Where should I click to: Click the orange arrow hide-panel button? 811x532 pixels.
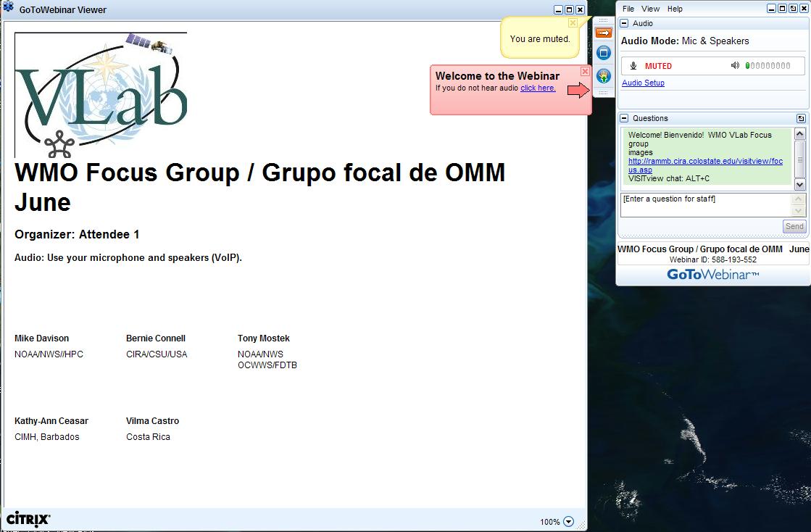coord(603,33)
